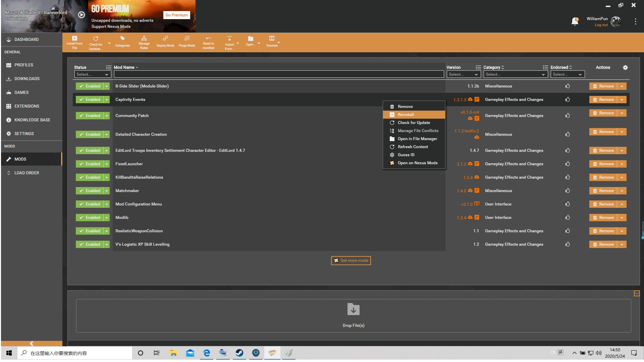This screenshot has width=644, height=362.
Task: Open Version filter Select dropdown
Action: click(x=464, y=74)
